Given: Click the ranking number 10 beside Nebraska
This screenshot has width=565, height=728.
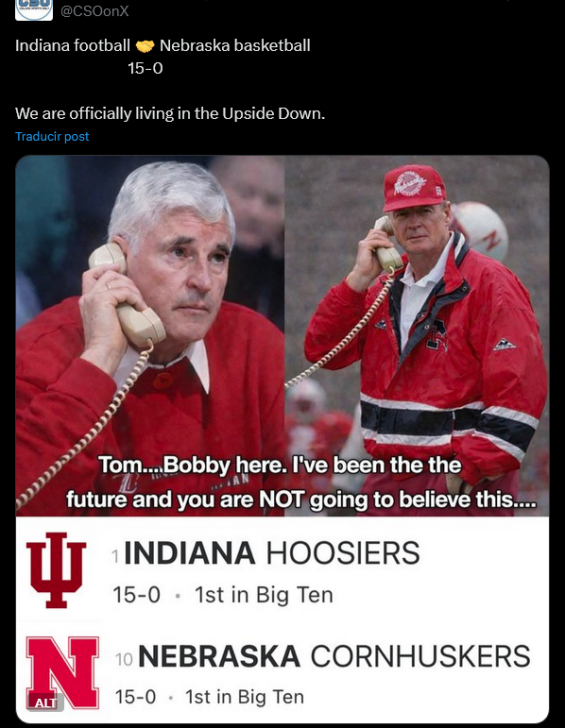Looking at the screenshot, I should (x=124, y=660).
